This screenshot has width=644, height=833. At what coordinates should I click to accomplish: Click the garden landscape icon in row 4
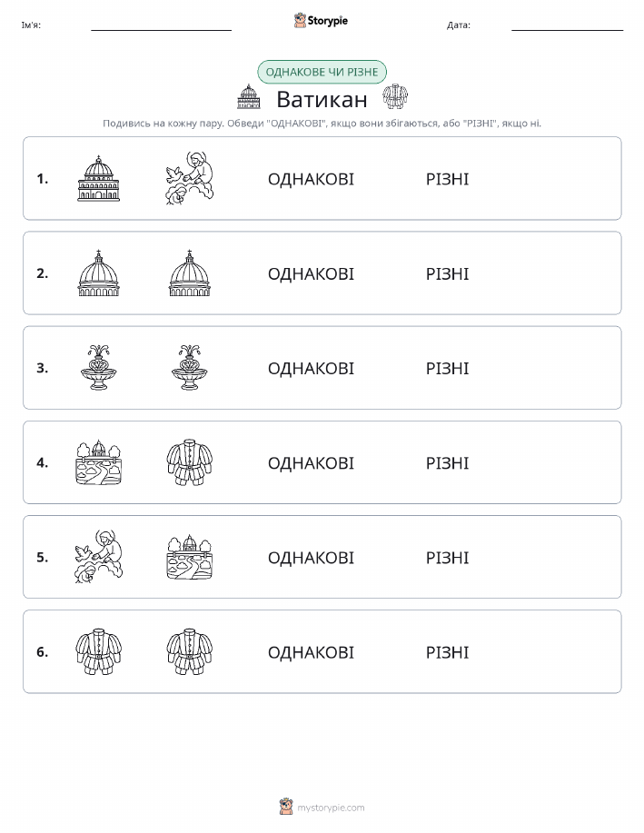pos(98,462)
